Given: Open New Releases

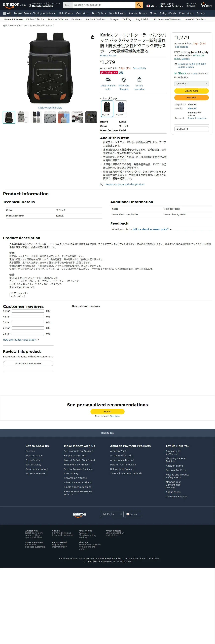Looking at the screenshot, I should point(117,13).
